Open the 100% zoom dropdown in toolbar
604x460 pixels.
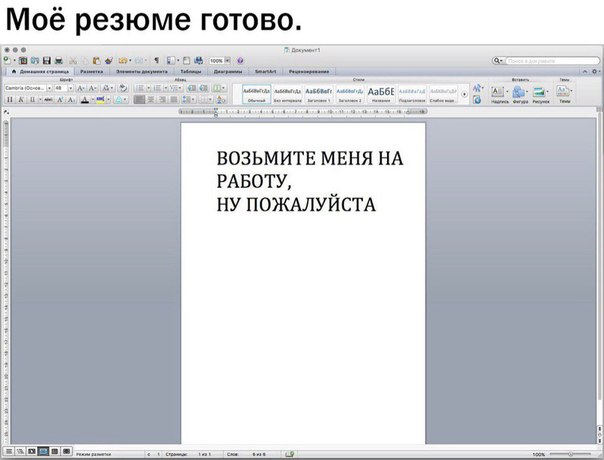[218, 61]
